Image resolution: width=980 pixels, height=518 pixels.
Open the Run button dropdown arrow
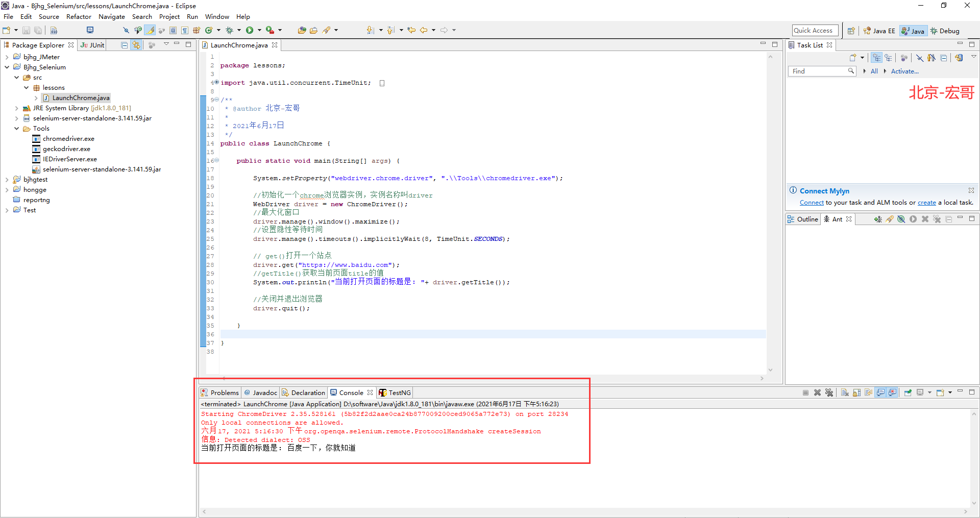259,31
